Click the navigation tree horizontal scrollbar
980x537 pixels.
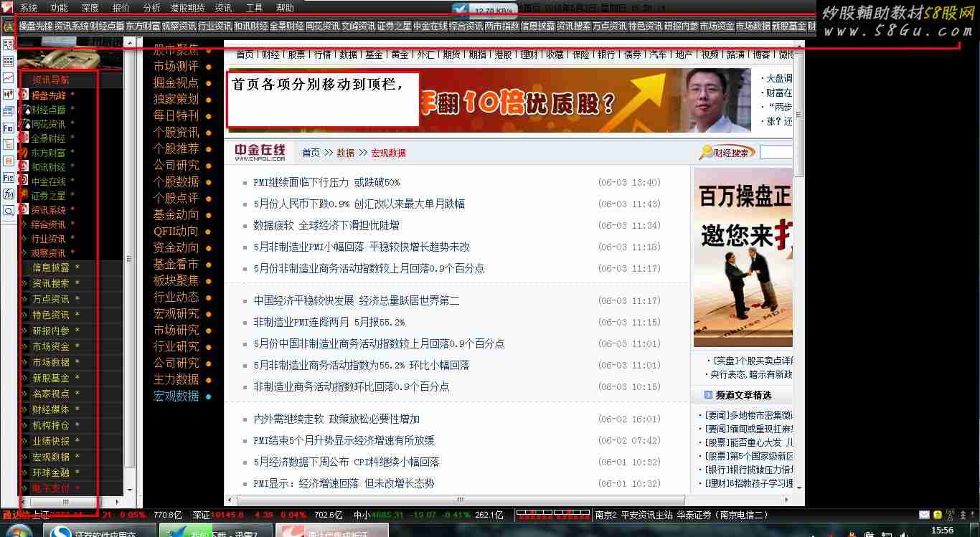[66, 502]
